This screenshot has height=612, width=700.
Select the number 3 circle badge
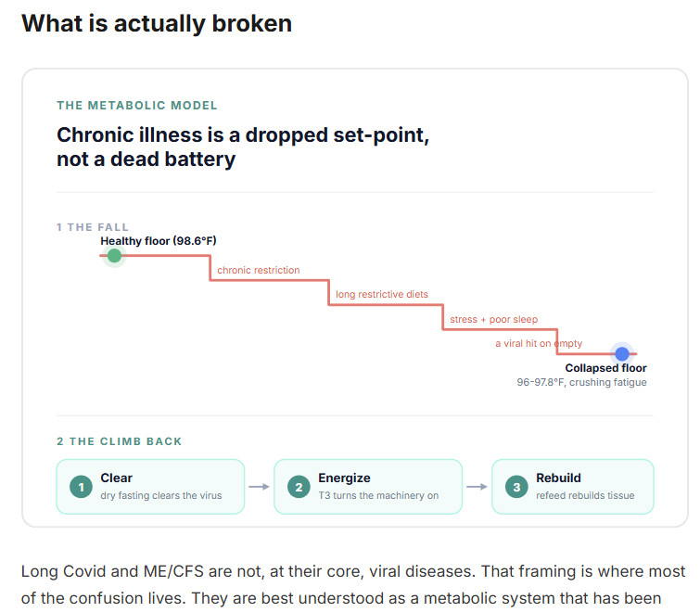coord(516,487)
